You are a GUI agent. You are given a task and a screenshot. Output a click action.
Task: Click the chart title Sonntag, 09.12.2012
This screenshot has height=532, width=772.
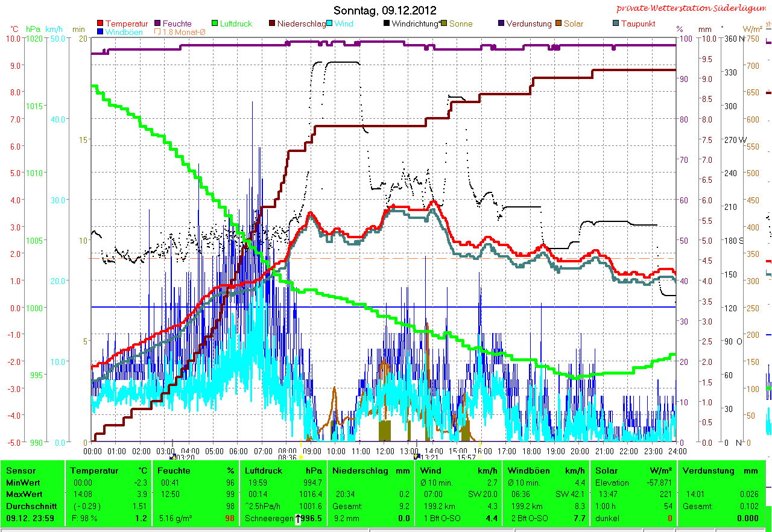coord(385,10)
